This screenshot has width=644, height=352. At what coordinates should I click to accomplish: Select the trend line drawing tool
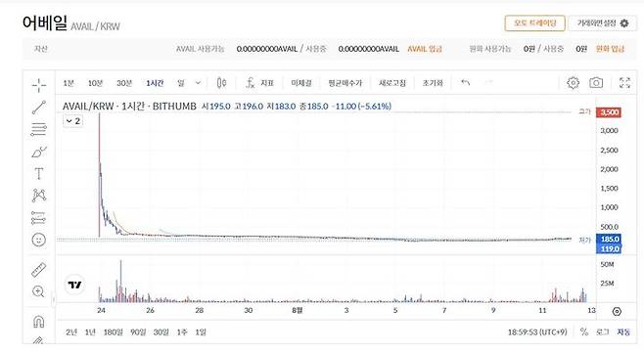click(39, 108)
